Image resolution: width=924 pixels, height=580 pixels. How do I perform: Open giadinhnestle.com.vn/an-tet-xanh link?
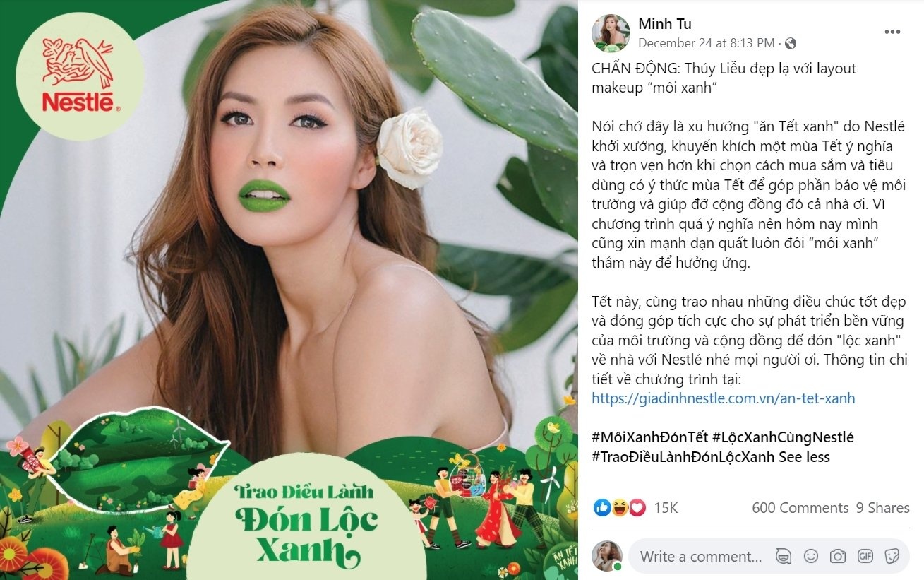click(x=722, y=398)
